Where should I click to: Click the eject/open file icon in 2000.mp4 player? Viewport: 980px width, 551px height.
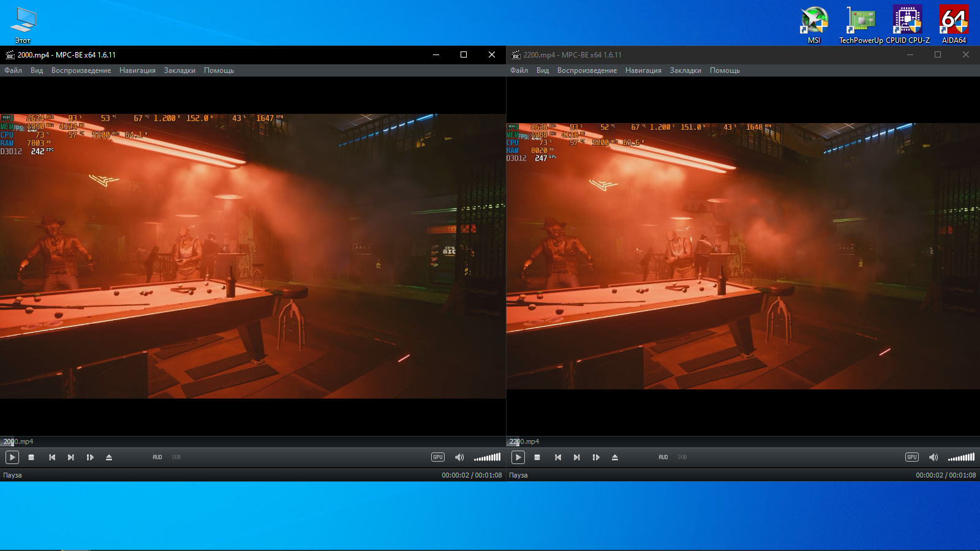click(109, 457)
